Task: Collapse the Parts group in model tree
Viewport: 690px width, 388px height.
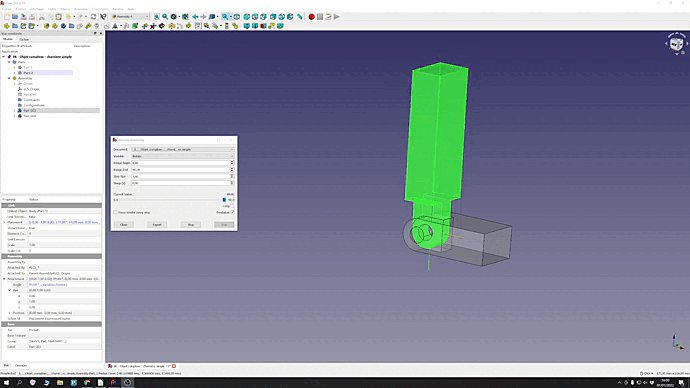Action: [x=9, y=62]
